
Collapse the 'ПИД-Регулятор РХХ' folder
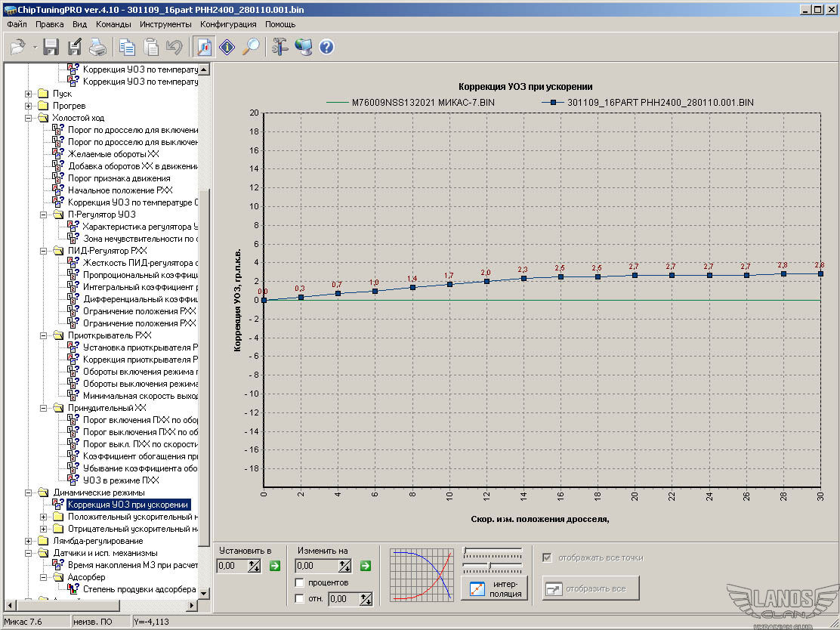pos(43,251)
